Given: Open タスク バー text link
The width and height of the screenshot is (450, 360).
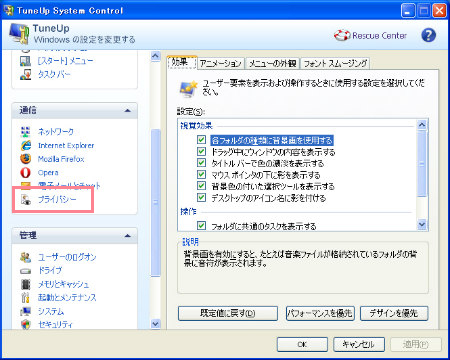Looking at the screenshot, I should click(54, 74).
